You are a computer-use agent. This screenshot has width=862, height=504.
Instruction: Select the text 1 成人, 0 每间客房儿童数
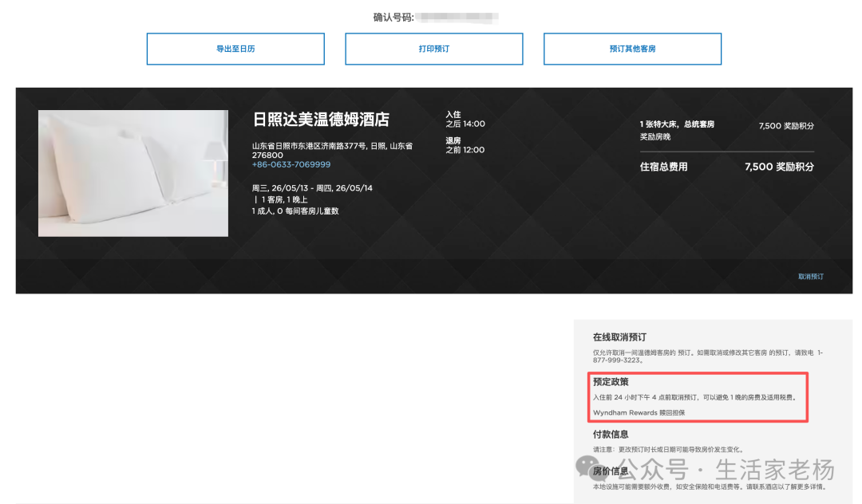click(x=295, y=211)
